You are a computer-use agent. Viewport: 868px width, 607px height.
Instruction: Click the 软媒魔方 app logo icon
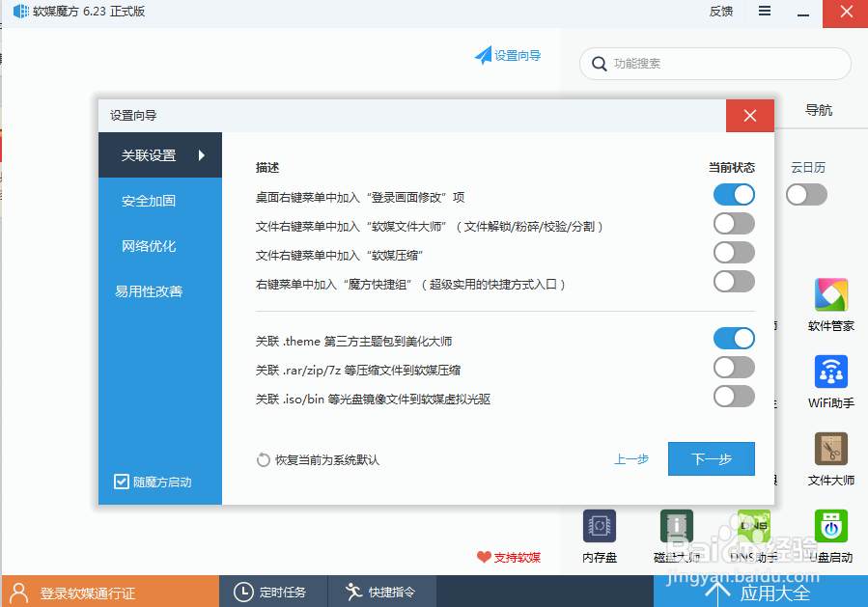(21, 11)
